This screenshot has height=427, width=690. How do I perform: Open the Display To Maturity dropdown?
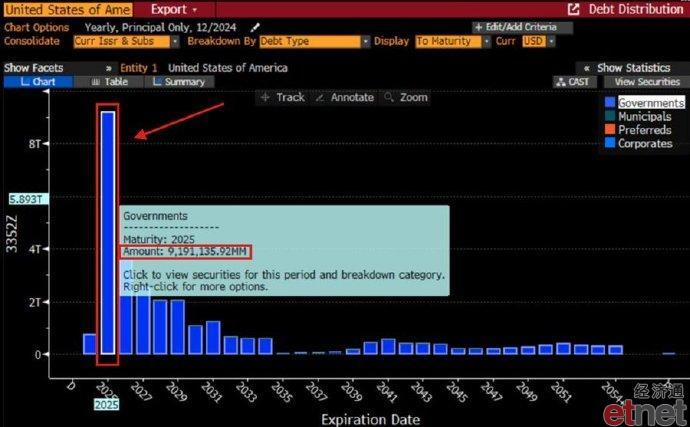coord(486,41)
